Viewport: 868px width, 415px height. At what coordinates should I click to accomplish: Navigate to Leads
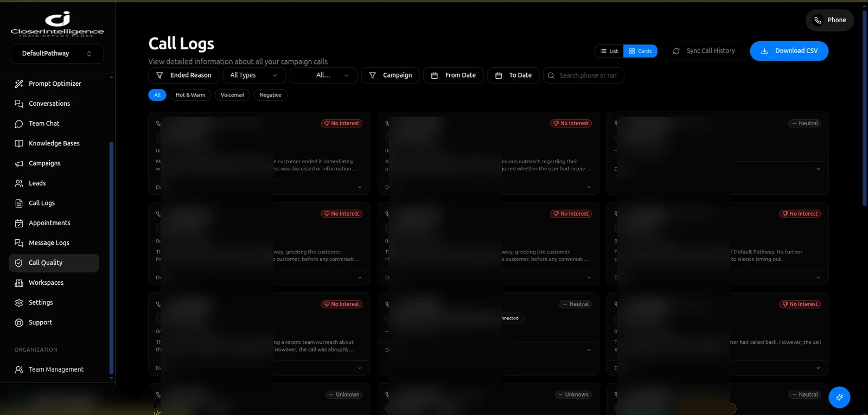[54, 183]
